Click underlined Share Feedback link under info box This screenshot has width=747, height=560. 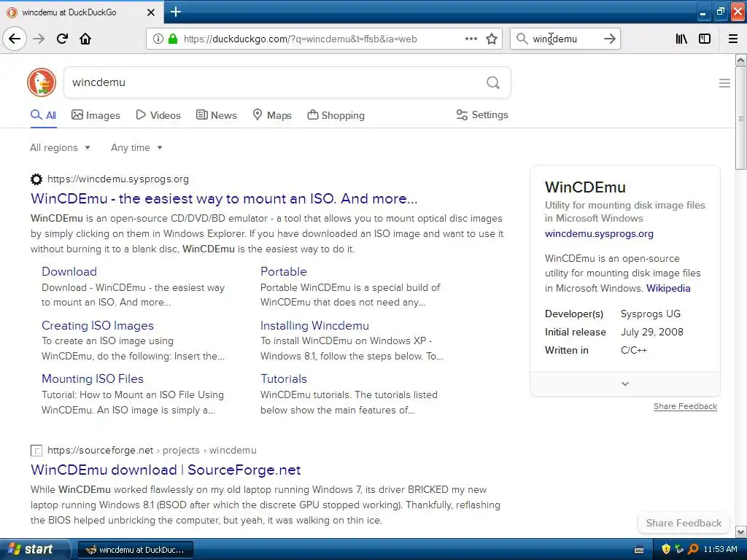[x=685, y=406]
